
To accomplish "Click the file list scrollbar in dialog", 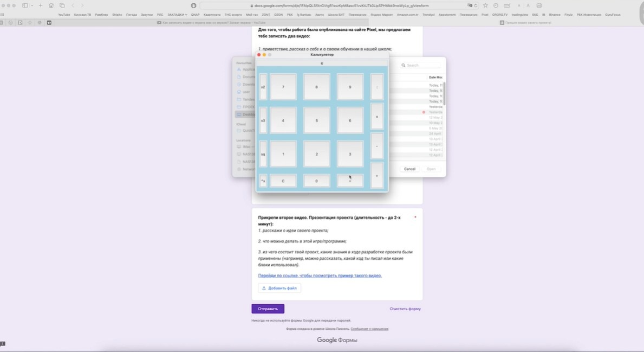I will [x=444, y=92].
